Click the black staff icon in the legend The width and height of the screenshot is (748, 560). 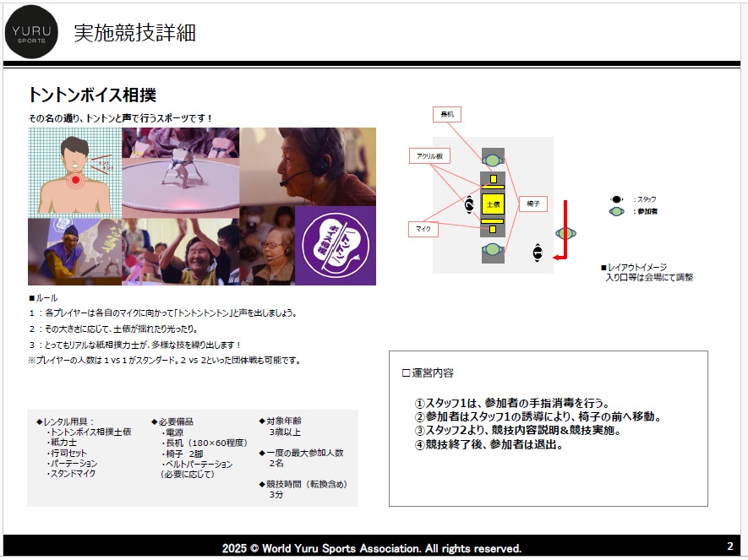[x=617, y=199]
